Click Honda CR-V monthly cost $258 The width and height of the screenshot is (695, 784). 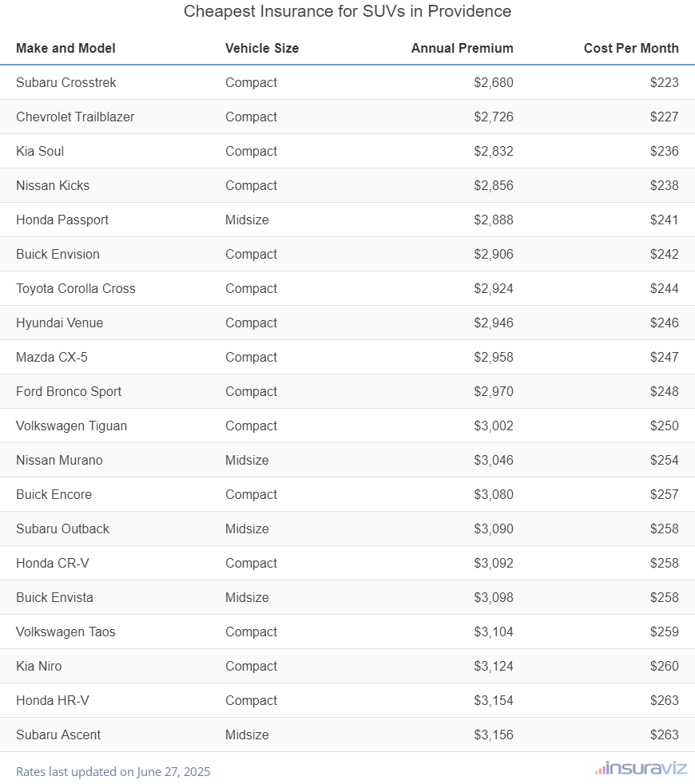664,563
